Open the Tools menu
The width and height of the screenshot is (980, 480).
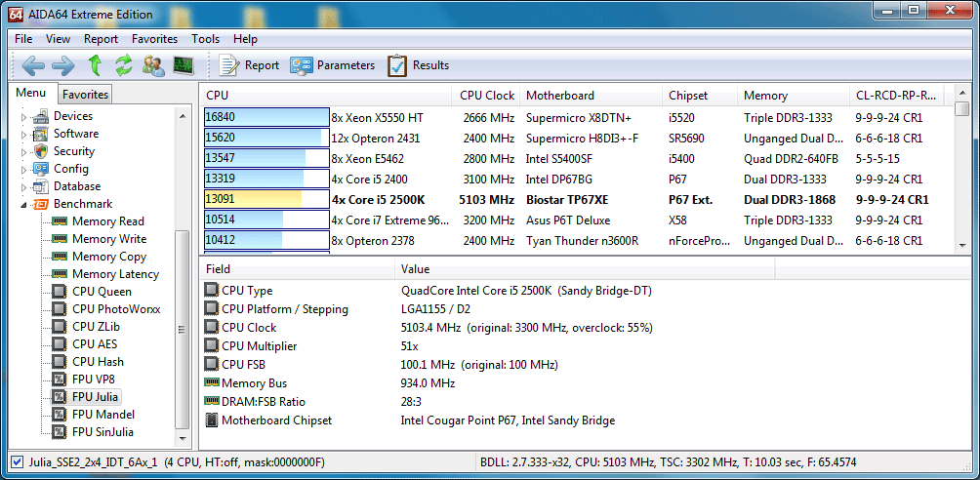tap(206, 39)
